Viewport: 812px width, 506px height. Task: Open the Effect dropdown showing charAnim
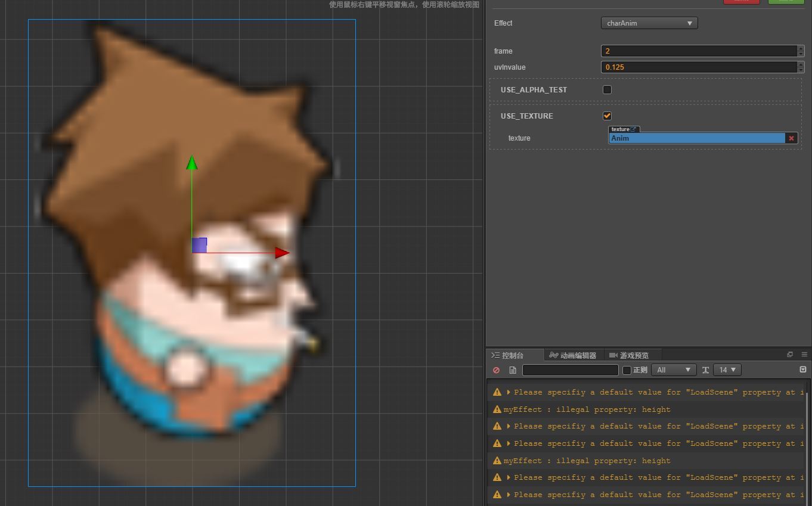point(649,23)
